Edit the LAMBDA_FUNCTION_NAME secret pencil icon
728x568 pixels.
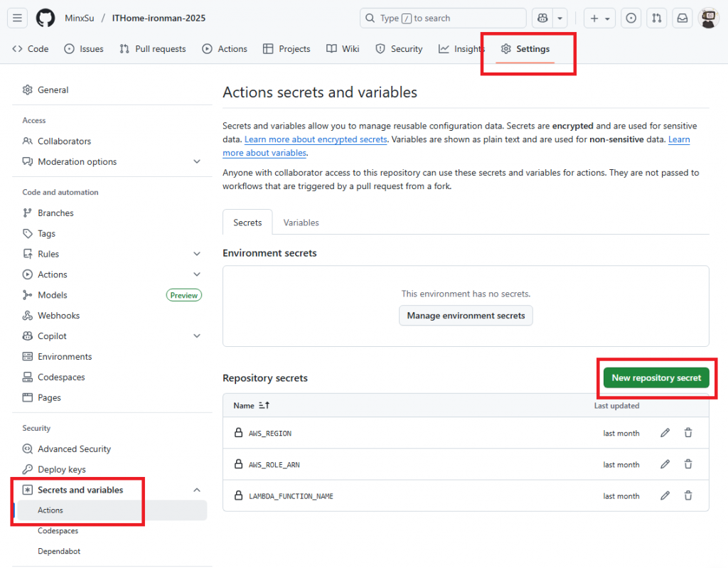pyautogui.click(x=665, y=495)
